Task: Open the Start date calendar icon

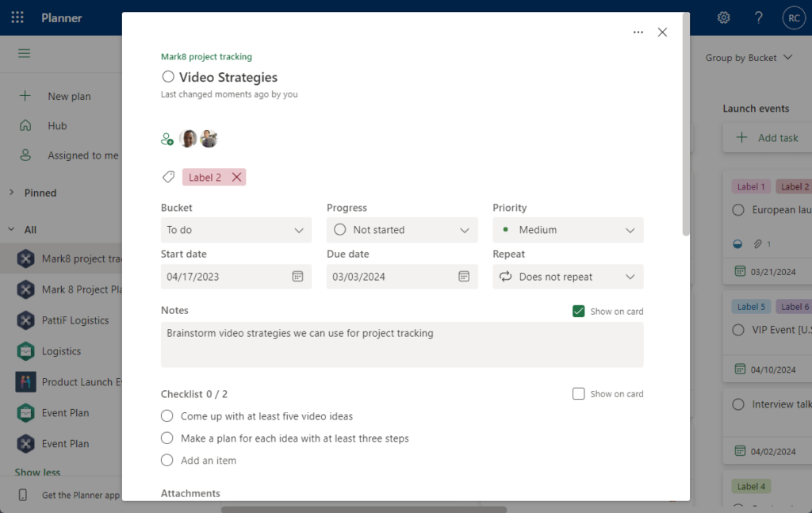Action: click(x=297, y=277)
